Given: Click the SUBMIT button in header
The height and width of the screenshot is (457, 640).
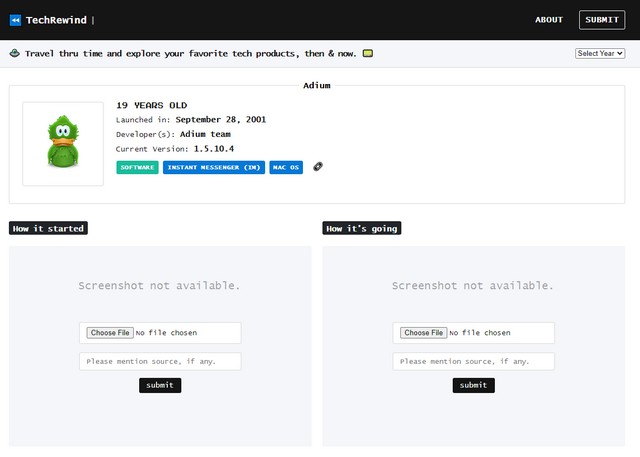Looking at the screenshot, I should point(602,20).
